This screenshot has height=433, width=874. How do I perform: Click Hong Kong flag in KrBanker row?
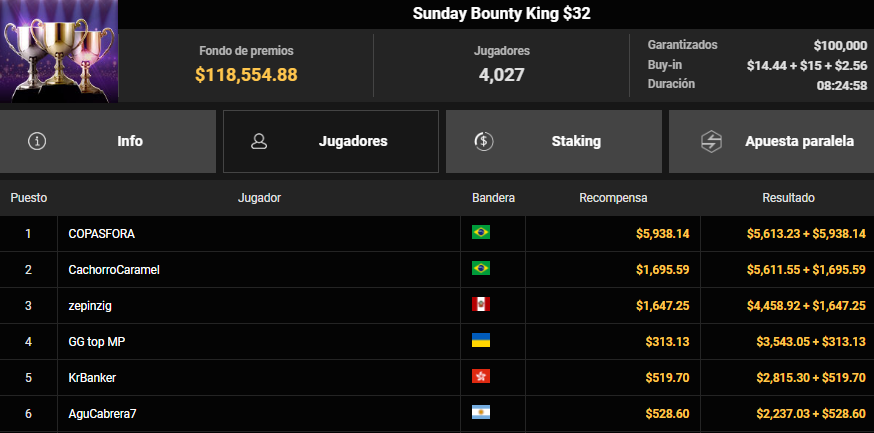tap(481, 377)
